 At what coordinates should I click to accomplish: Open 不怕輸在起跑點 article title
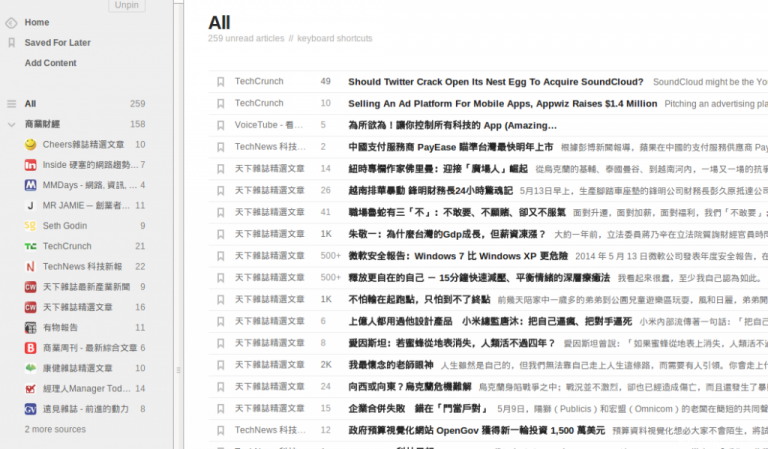[x=419, y=300]
